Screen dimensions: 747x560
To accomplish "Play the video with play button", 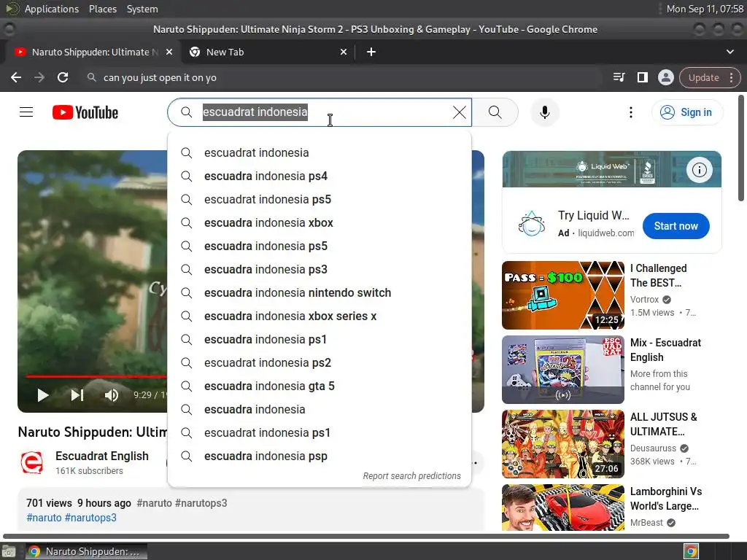I will (43, 395).
